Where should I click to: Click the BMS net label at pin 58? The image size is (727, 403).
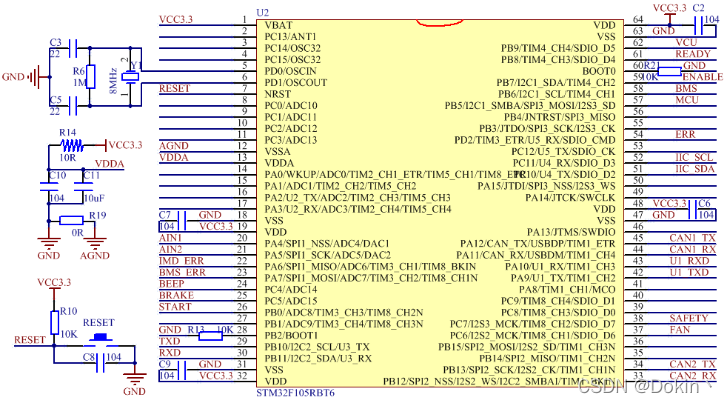686,88
